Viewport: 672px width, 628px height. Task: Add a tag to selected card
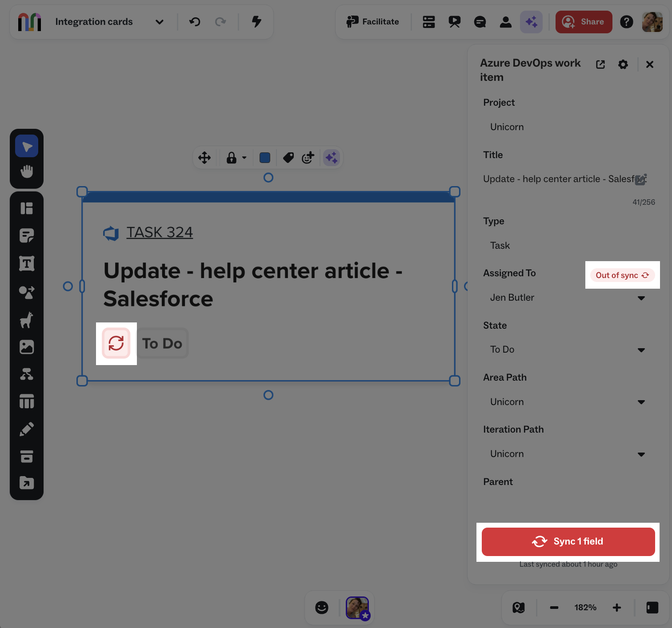(288, 158)
